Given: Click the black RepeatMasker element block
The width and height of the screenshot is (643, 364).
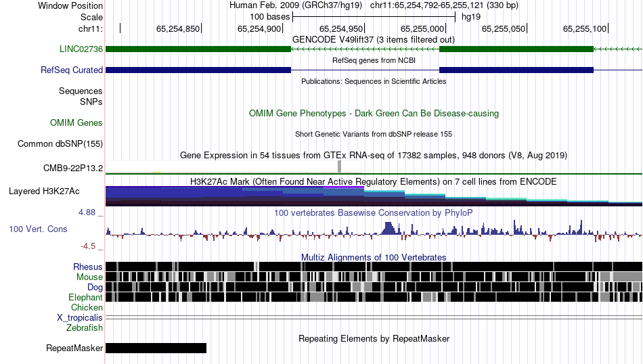Looking at the screenshot, I should [156, 348].
